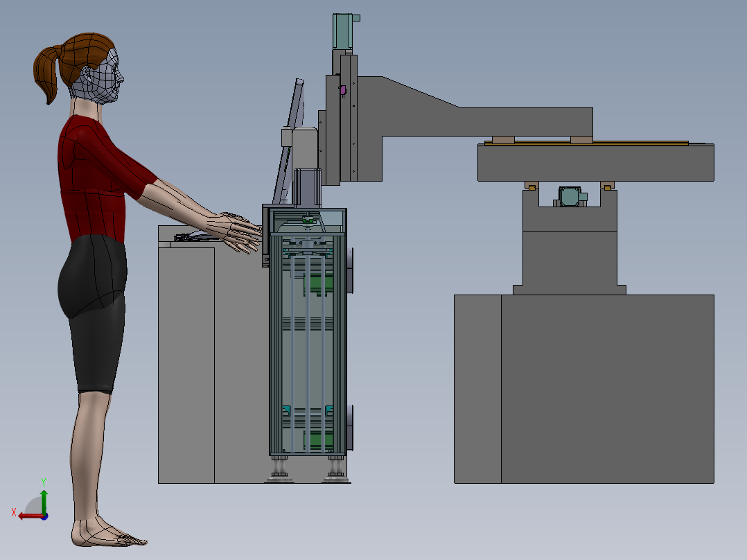This screenshot has height=560, width=747.
Task: Select the teal motor under the gantry table
Action: pos(570,197)
